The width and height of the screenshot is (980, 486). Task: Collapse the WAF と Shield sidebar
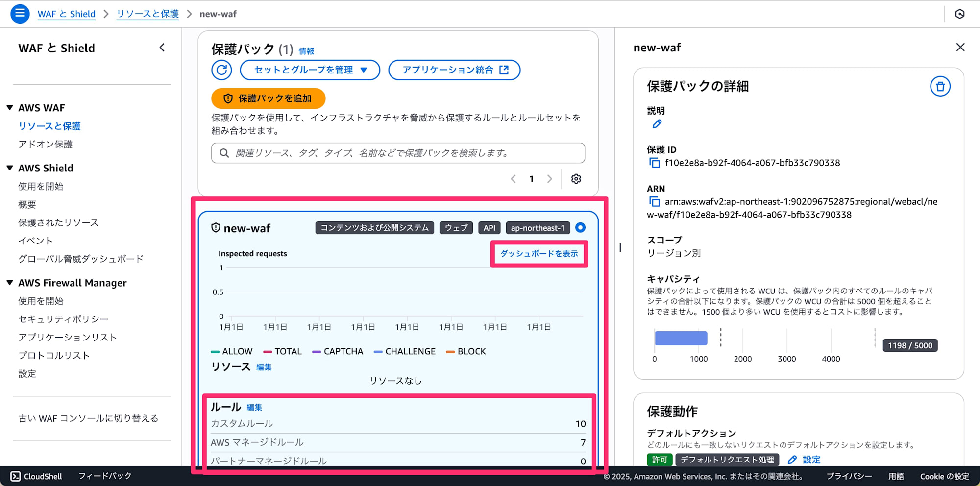click(162, 48)
